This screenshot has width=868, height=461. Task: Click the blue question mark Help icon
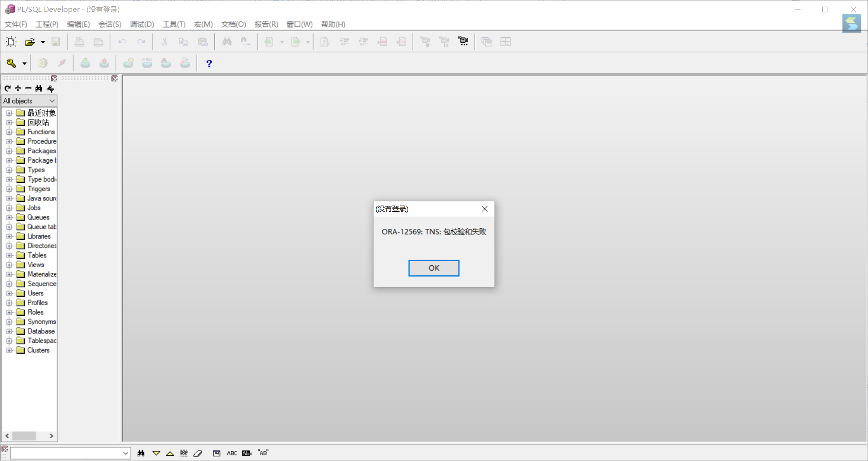point(209,63)
